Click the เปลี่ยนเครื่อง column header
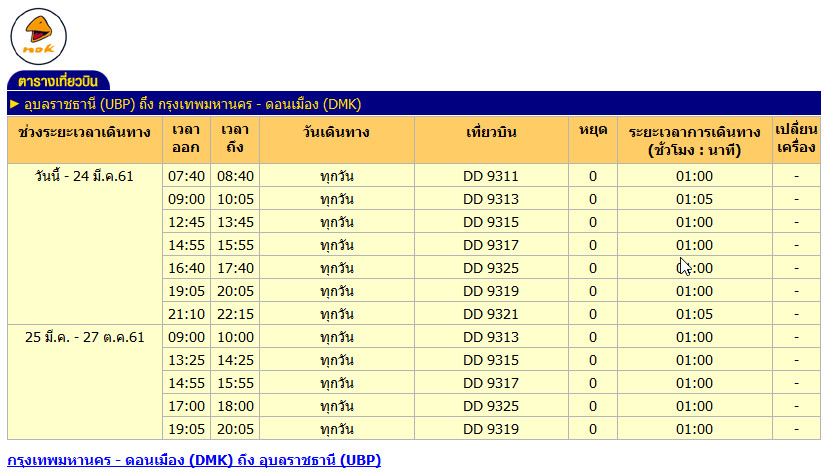 pos(796,138)
